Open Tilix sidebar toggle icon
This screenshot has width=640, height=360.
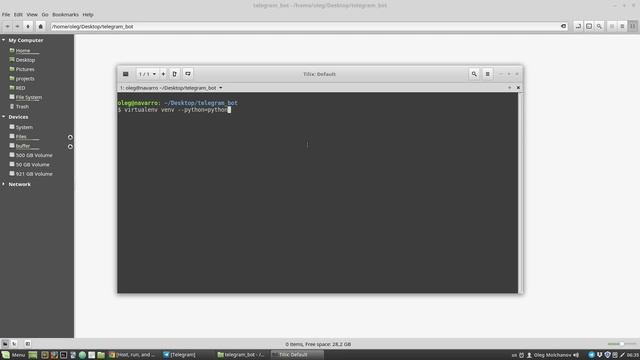[x=126, y=74]
